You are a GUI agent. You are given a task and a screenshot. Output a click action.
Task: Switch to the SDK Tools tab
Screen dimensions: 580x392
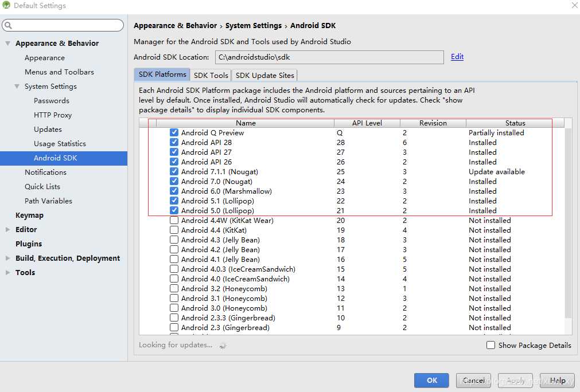211,76
